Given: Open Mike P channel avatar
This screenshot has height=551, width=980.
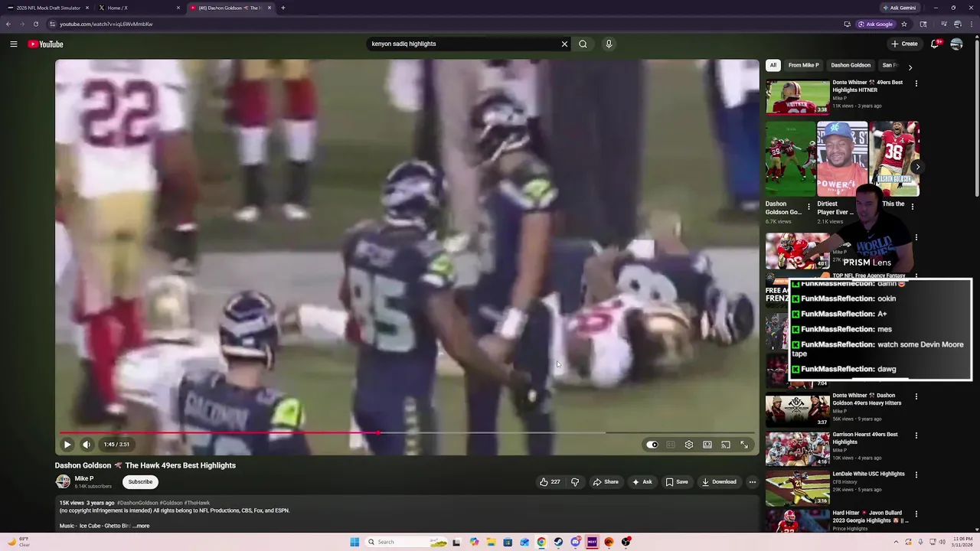Looking at the screenshot, I should pyautogui.click(x=63, y=482).
